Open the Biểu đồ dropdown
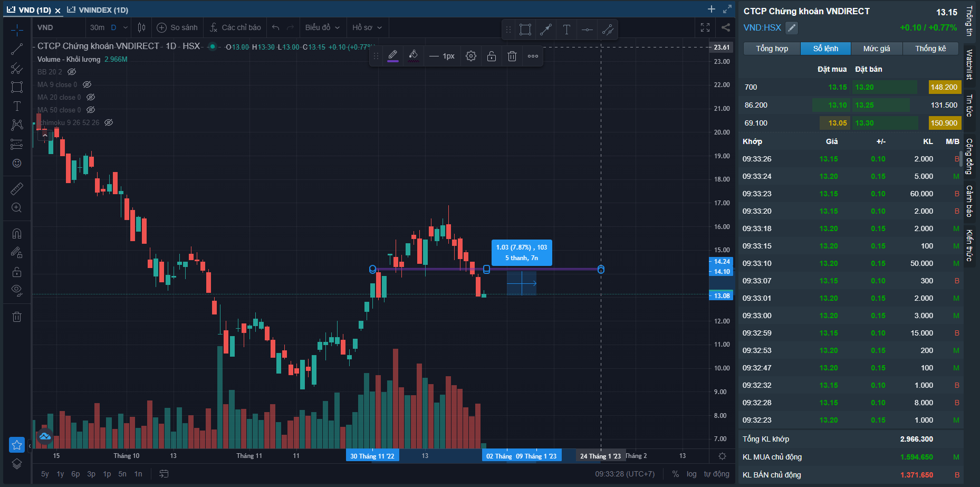Viewport: 980px width, 487px height. pos(322,27)
